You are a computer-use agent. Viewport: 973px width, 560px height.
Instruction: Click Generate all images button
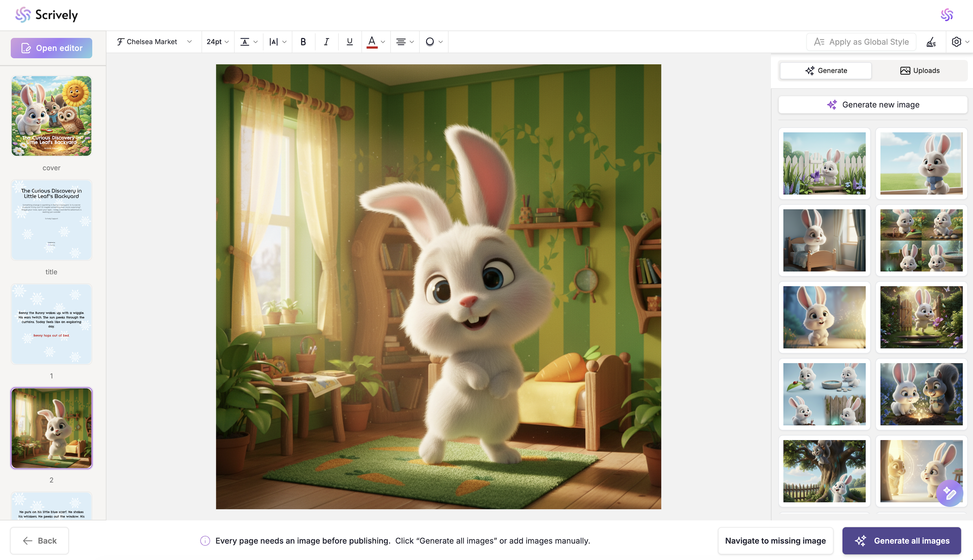pyautogui.click(x=901, y=540)
